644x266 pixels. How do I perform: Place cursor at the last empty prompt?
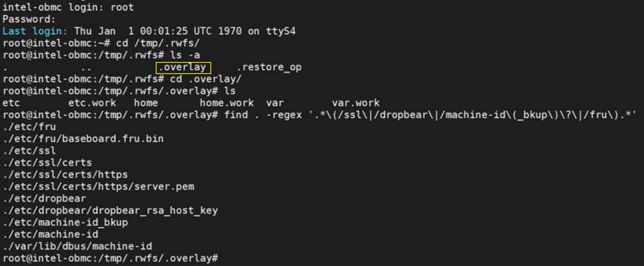pyautogui.click(x=223, y=258)
